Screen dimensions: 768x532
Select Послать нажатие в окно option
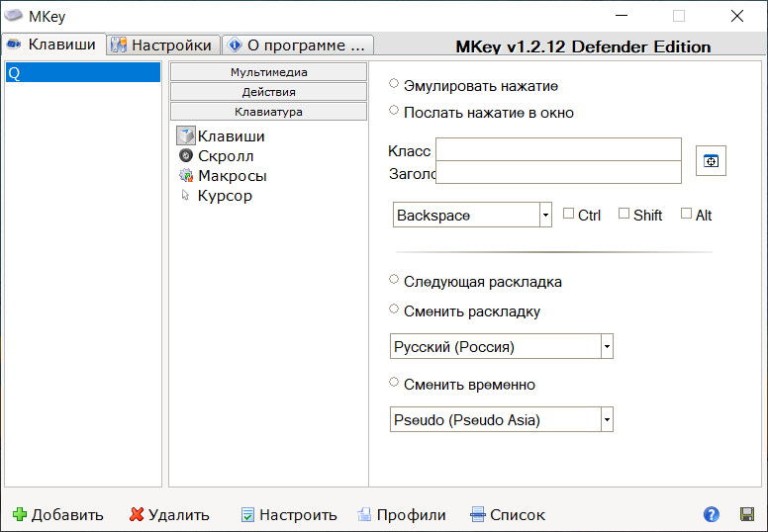[x=394, y=110]
